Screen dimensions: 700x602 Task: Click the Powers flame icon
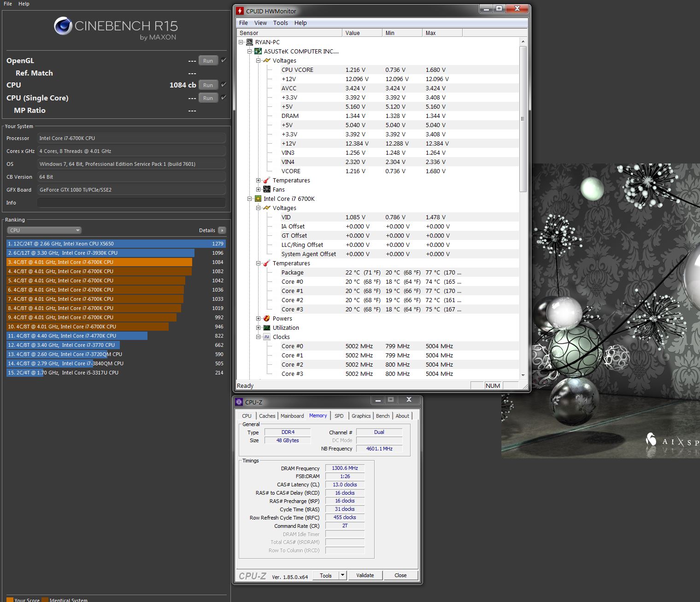(267, 318)
